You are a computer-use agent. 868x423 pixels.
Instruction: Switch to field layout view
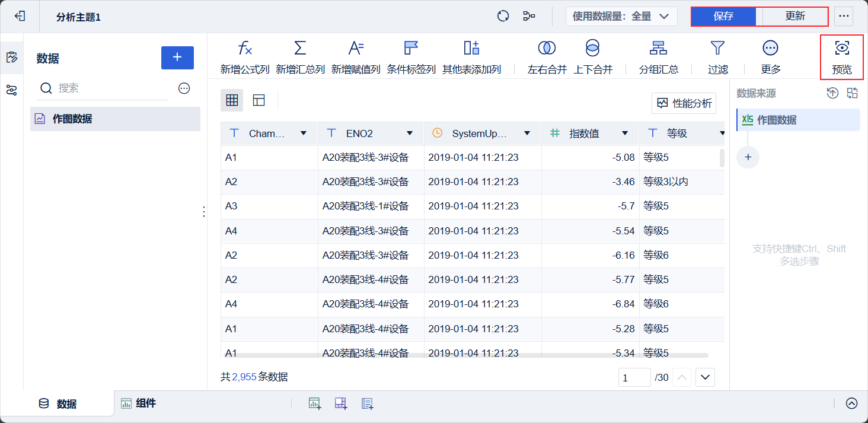tap(259, 100)
